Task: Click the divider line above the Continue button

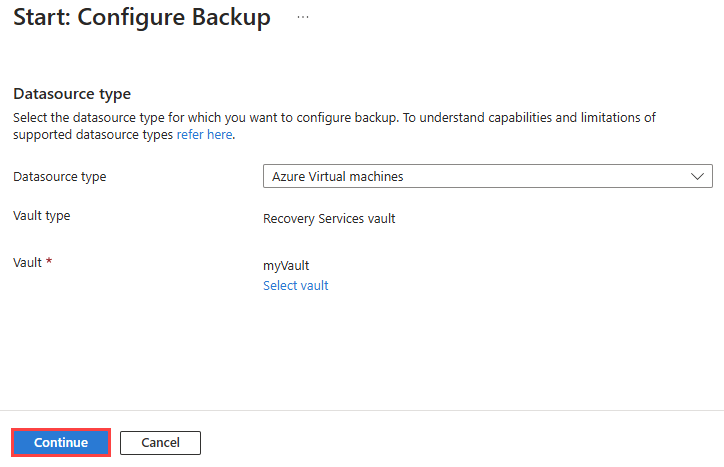Action: click(362, 410)
